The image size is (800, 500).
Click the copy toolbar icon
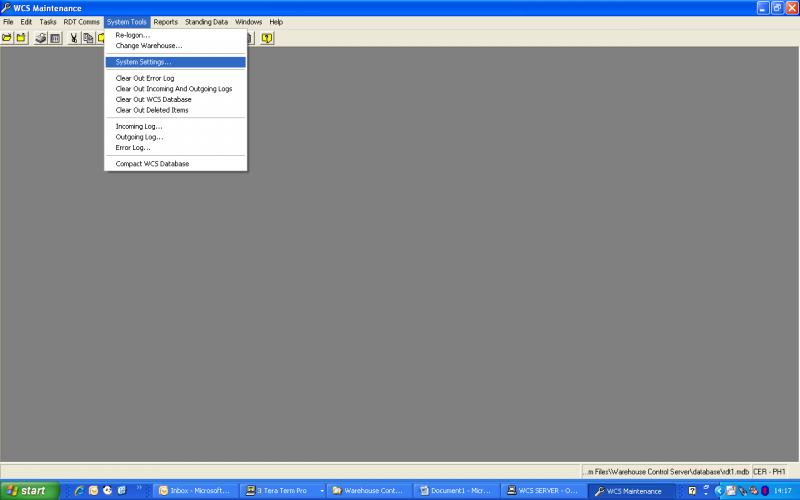point(88,38)
